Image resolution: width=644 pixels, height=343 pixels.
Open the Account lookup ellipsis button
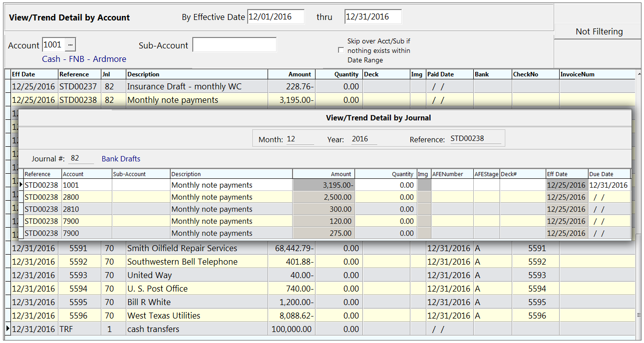pyautogui.click(x=70, y=44)
